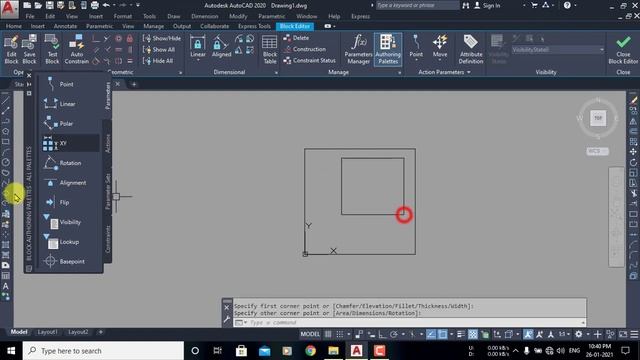Viewport: 640px width, 360px height.
Task: Toggle Constraint Status display
Action: point(309,60)
